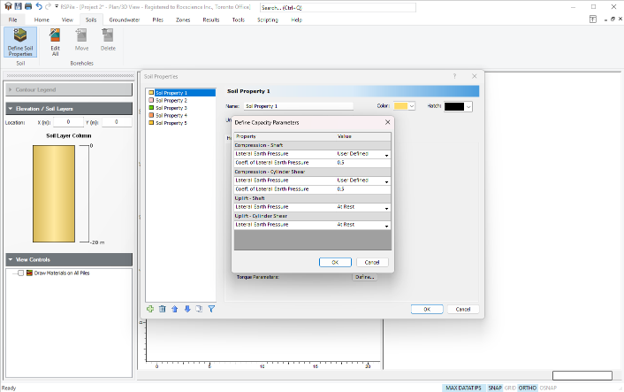Select Soil Property 2 in the list
This screenshot has height=392, width=624.
(171, 100)
